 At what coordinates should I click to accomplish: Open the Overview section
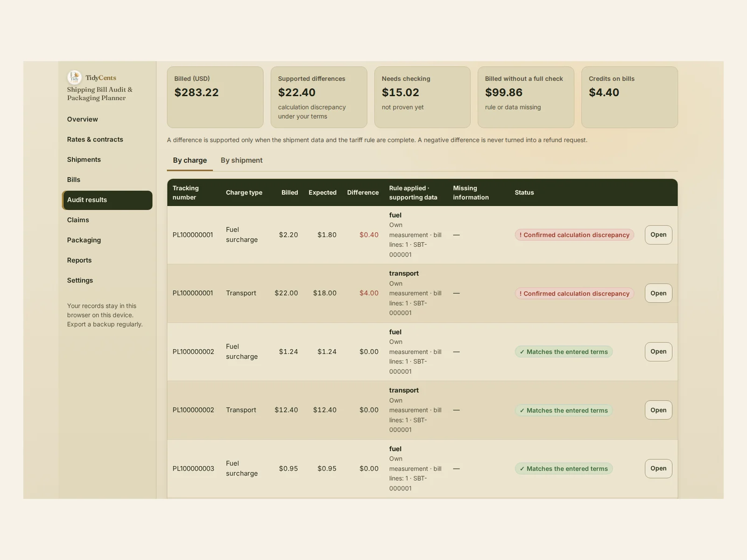coord(107,119)
